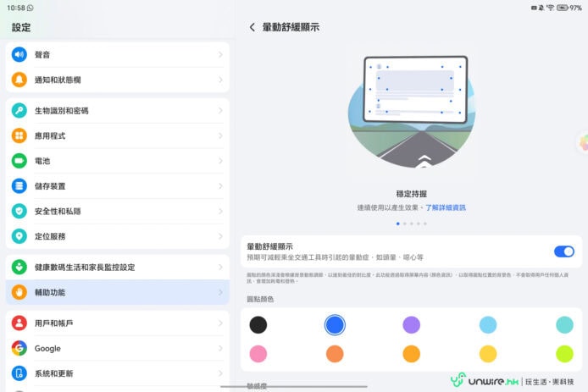The width and height of the screenshot is (588, 392).
Task: Select 輔助功能 in settings list
Action: click(117, 292)
